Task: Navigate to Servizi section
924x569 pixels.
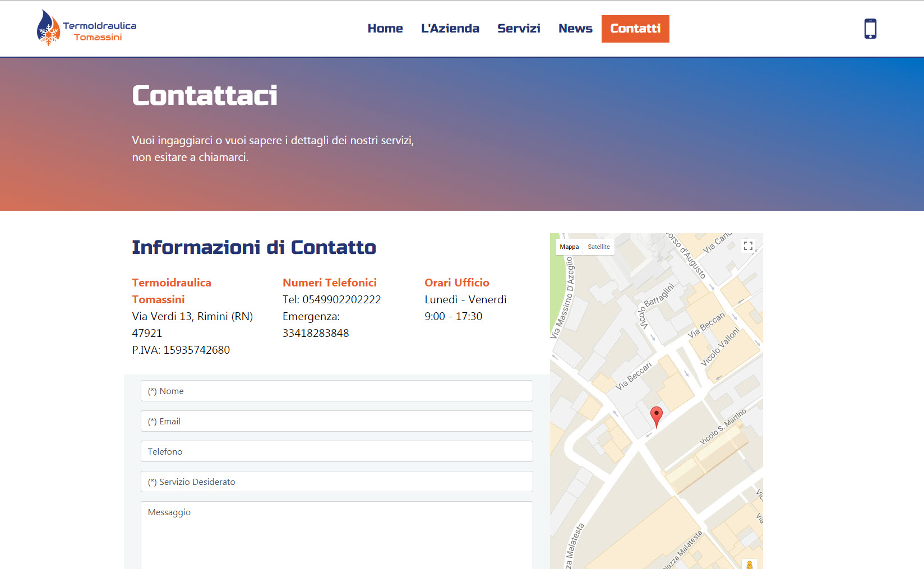Action: 519,29
